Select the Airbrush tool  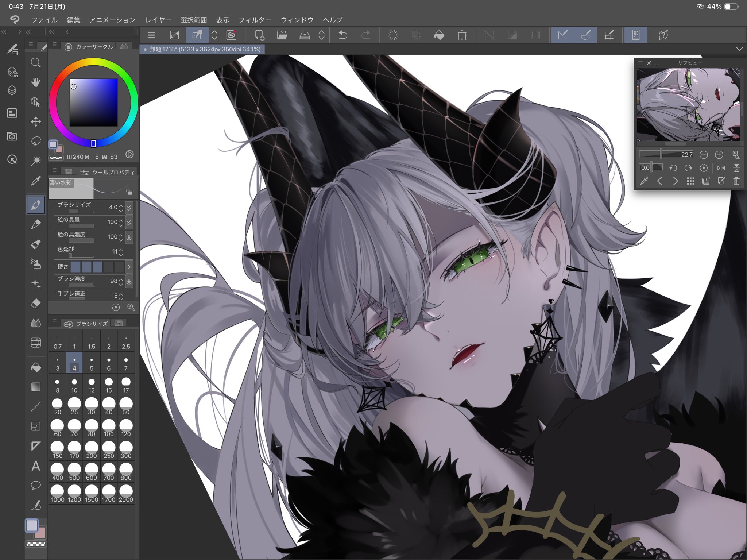click(36, 264)
